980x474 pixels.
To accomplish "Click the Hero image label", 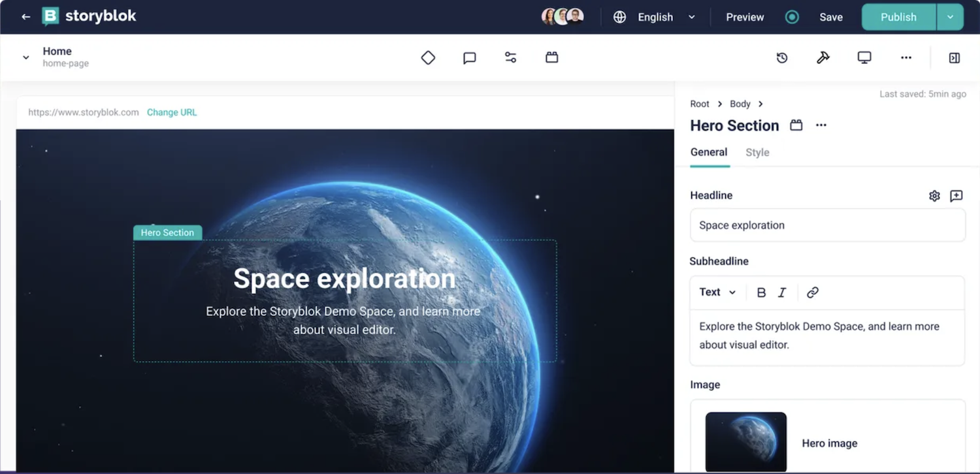I will (x=830, y=443).
